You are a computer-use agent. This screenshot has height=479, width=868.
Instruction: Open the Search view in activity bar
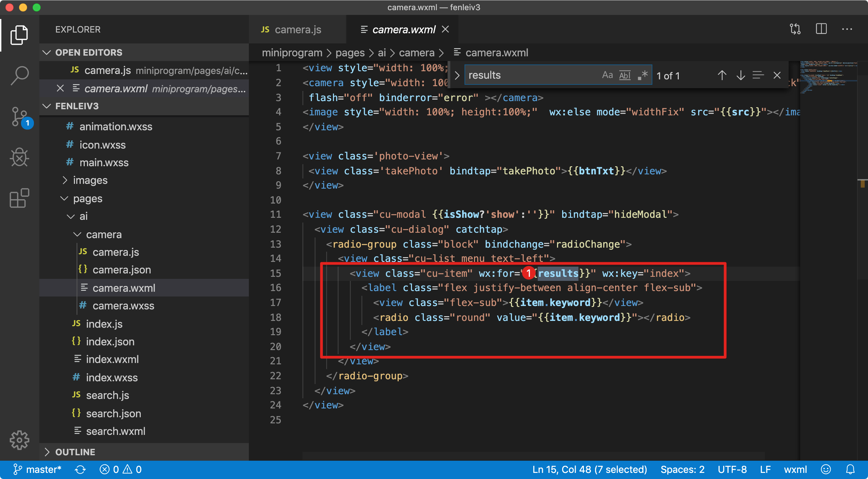coord(19,75)
